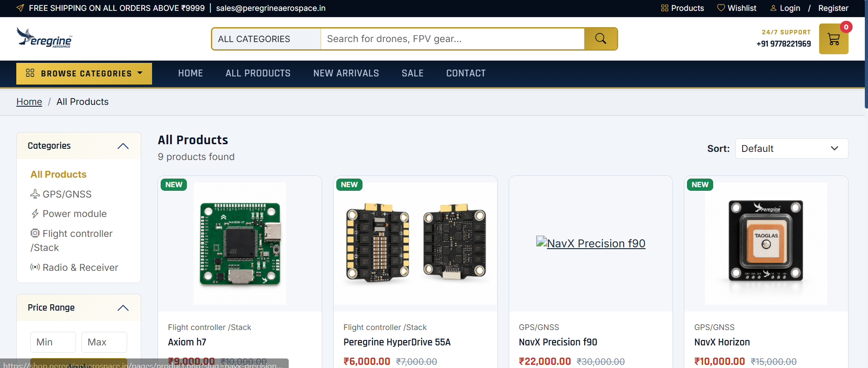Open NEW ARRIVALS in the navigation bar
This screenshot has height=368, width=868.
(x=346, y=73)
